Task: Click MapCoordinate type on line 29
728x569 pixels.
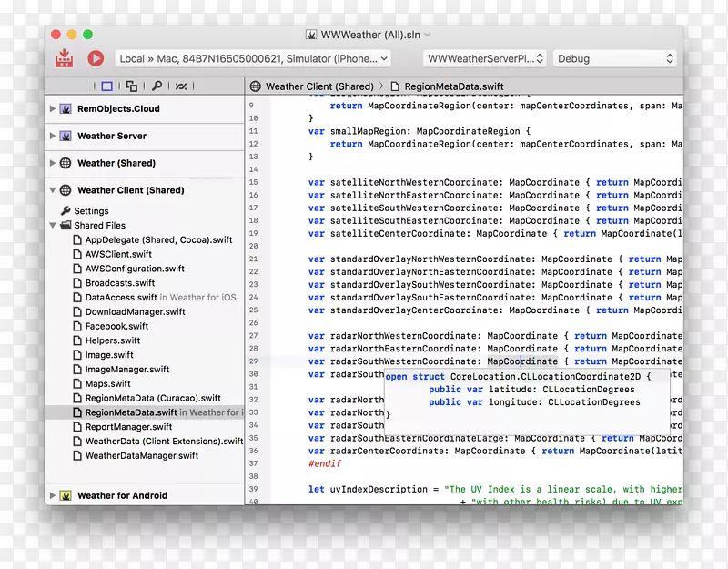Action: [522, 361]
